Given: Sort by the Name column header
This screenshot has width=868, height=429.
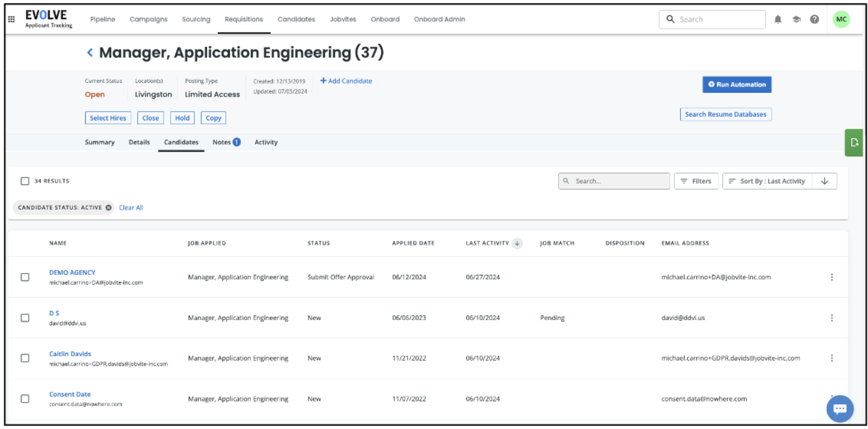Looking at the screenshot, I should pos(58,243).
